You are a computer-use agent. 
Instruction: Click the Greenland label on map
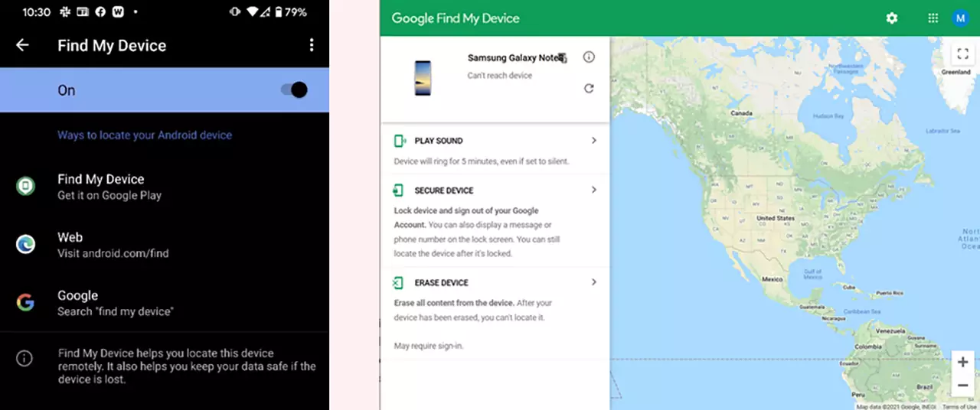[x=955, y=72]
